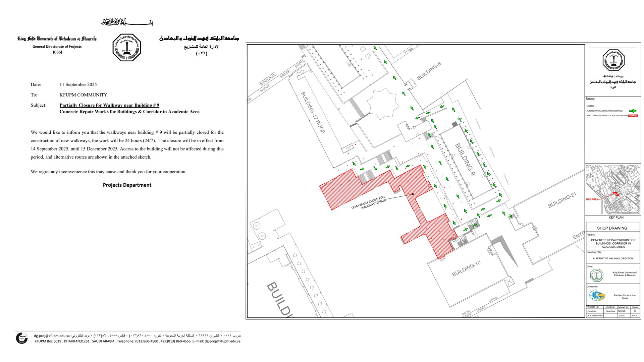
Task: Click 'Kabbani Construction Group' contractor name
Action: (x=625, y=297)
